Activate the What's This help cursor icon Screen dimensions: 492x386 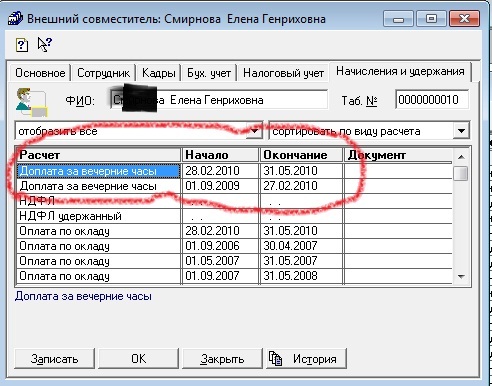click(x=45, y=44)
